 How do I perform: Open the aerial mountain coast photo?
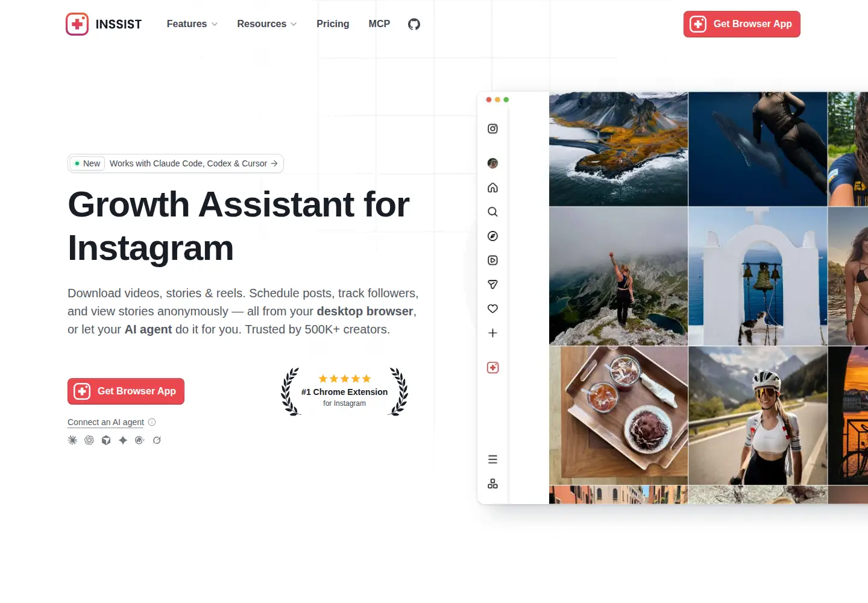(618, 149)
